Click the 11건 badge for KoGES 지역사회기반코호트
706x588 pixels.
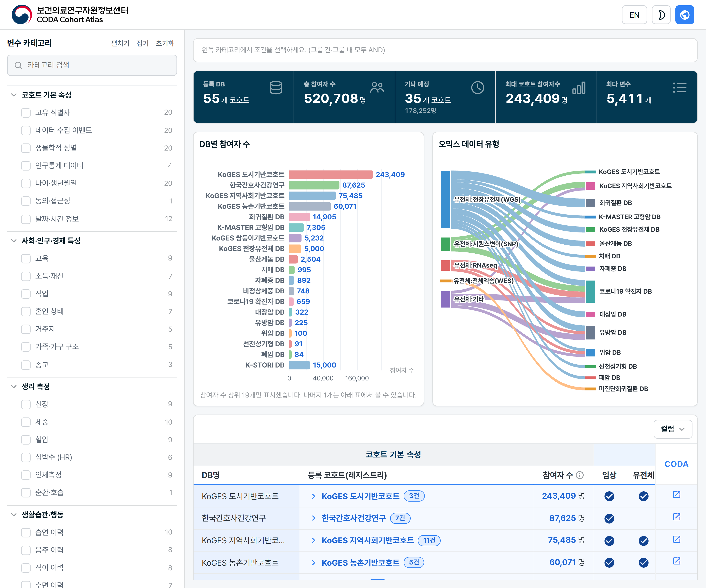click(429, 540)
